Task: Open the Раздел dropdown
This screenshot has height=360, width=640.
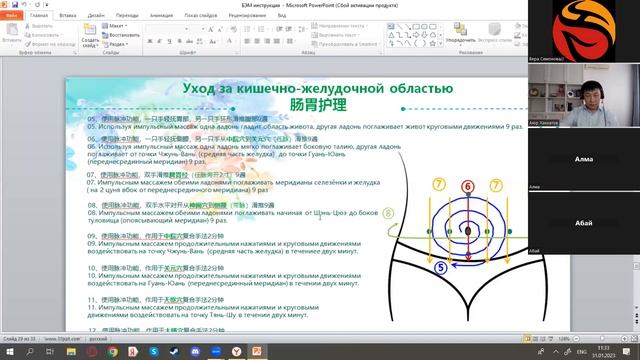Action: tap(116, 44)
